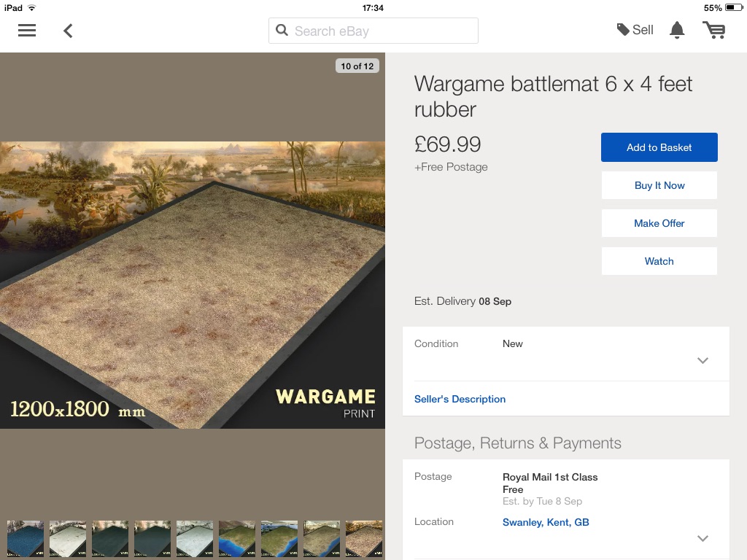Expand the Postage details chevron
Image resolution: width=747 pixels, height=560 pixels.
coord(703,538)
